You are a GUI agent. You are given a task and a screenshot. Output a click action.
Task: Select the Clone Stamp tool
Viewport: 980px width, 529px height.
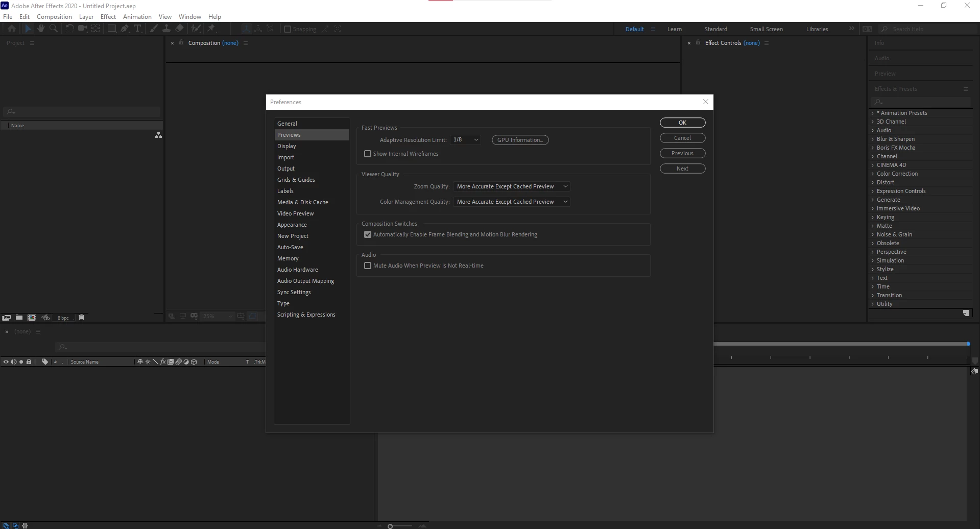[166, 29]
